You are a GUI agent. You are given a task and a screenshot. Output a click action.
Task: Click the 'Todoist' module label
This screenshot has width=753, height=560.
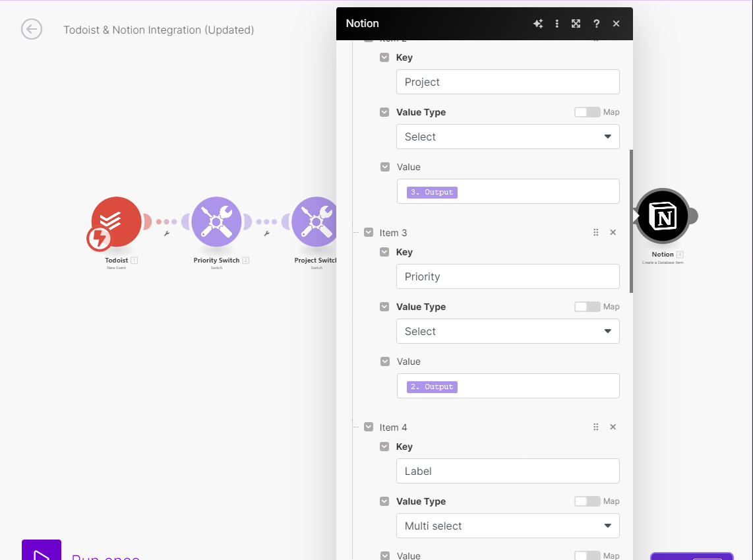click(117, 261)
